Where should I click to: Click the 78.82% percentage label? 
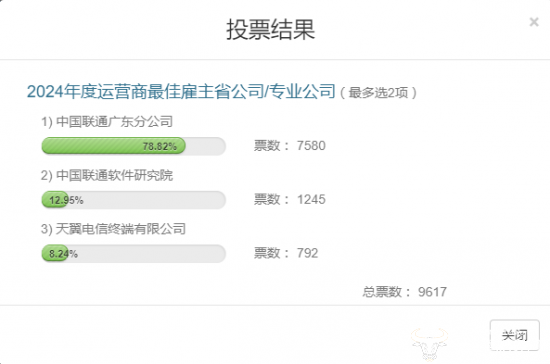pyautogui.click(x=160, y=146)
